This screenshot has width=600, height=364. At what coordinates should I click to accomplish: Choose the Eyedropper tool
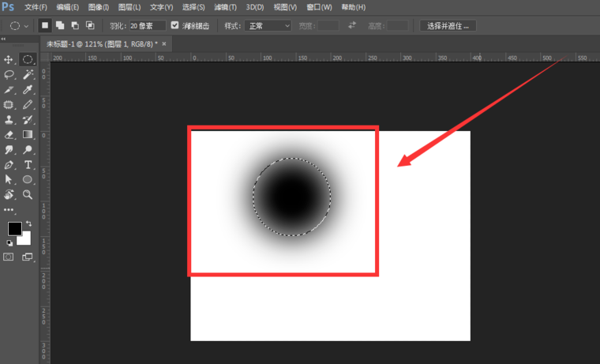28,89
